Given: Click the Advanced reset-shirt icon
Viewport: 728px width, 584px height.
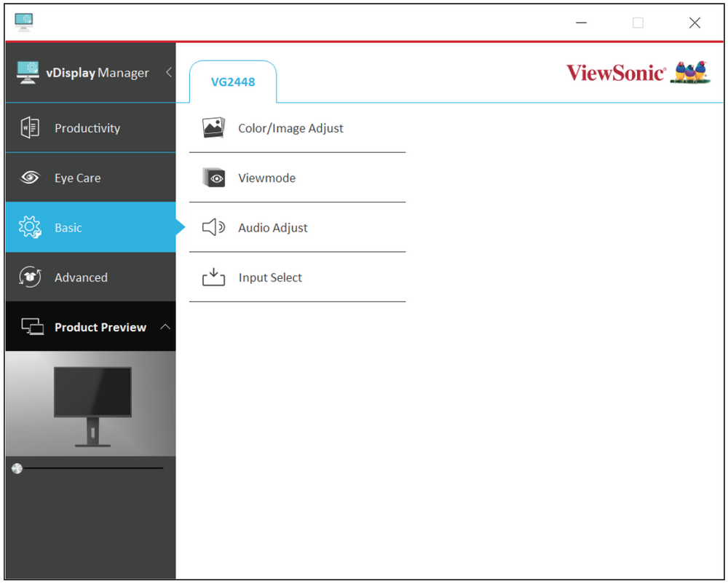Looking at the screenshot, I should 30,277.
